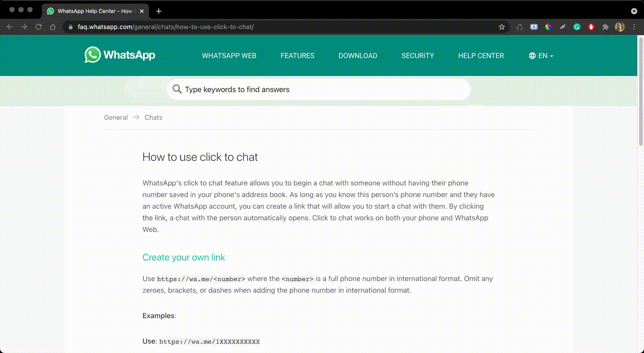
Task: Open the Grammarly extension icon
Action: [577, 26]
